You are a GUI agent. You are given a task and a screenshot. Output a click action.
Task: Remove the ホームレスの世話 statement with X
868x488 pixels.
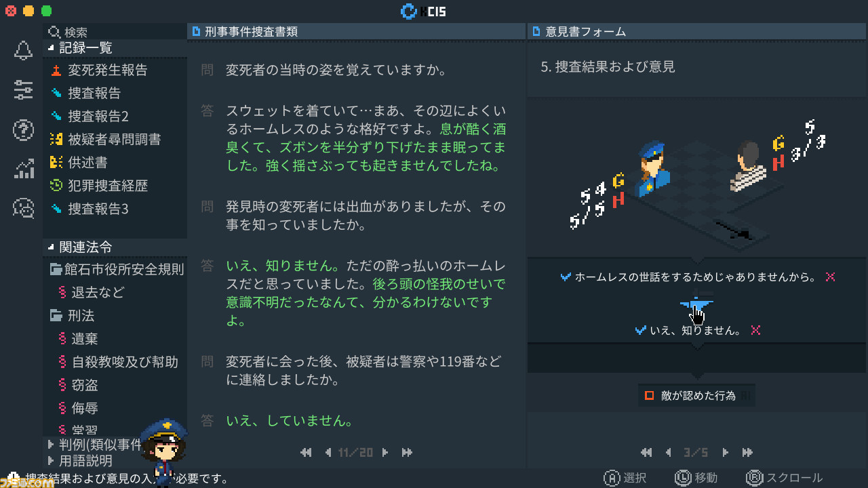click(x=830, y=277)
